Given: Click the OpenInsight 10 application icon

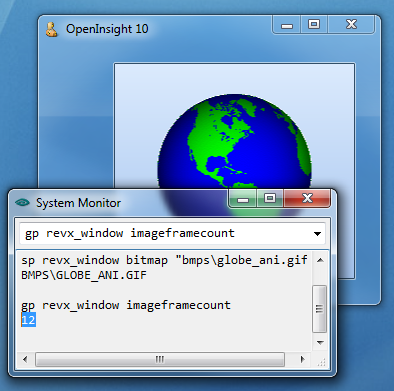Looking at the screenshot, I should point(52,29).
